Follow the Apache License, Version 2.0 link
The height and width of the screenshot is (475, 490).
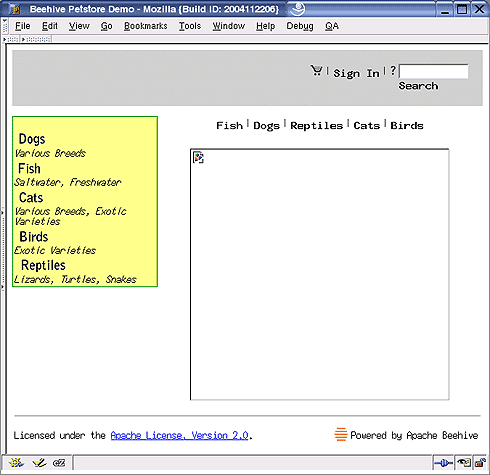tap(179, 435)
